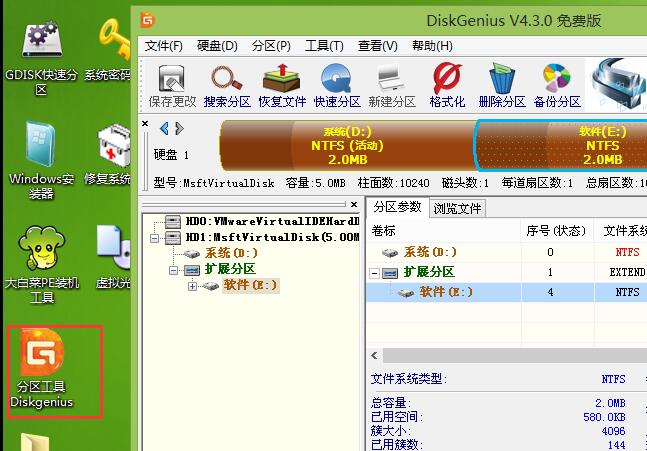647x451 pixels.
Task: Click the 总容量 value 2.0MB
Action: 610,403
